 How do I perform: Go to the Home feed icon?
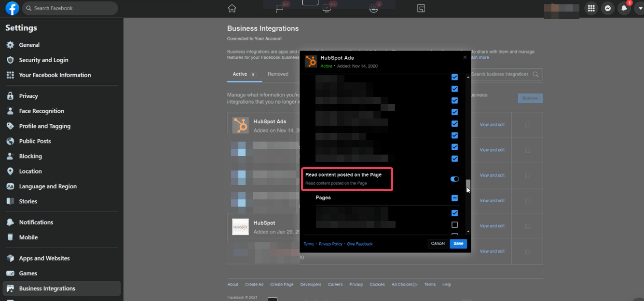click(232, 8)
